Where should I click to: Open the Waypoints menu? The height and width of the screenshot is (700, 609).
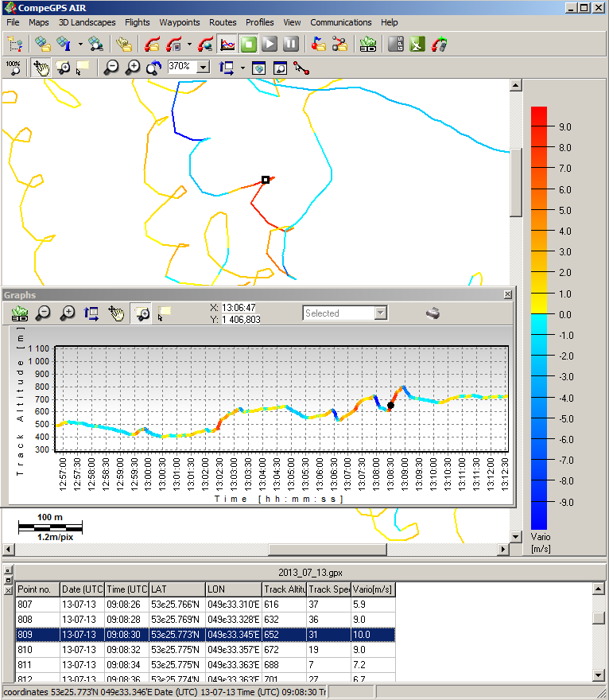click(179, 22)
